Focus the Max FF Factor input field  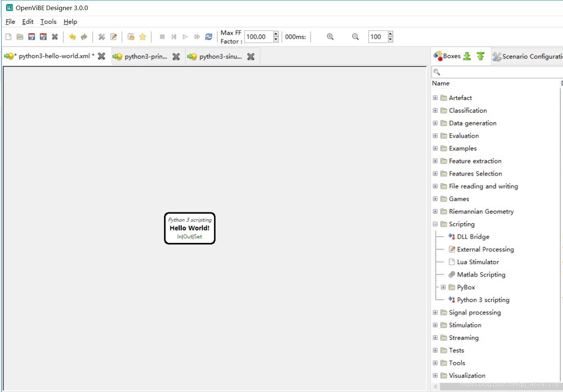point(259,37)
